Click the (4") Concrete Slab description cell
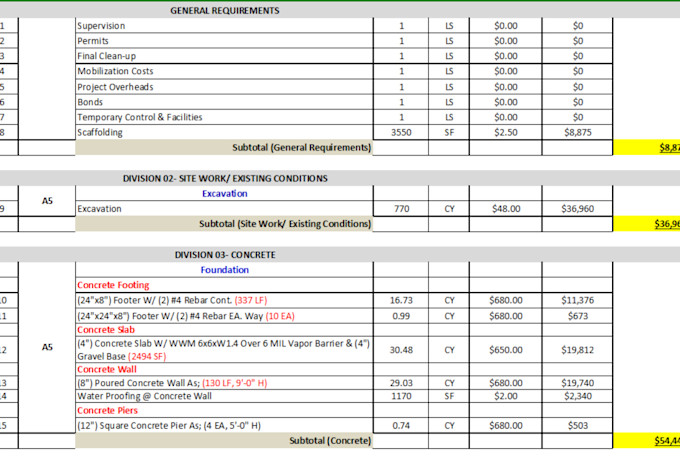Image resolution: width=680 pixels, height=459 pixels. point(224,350)
